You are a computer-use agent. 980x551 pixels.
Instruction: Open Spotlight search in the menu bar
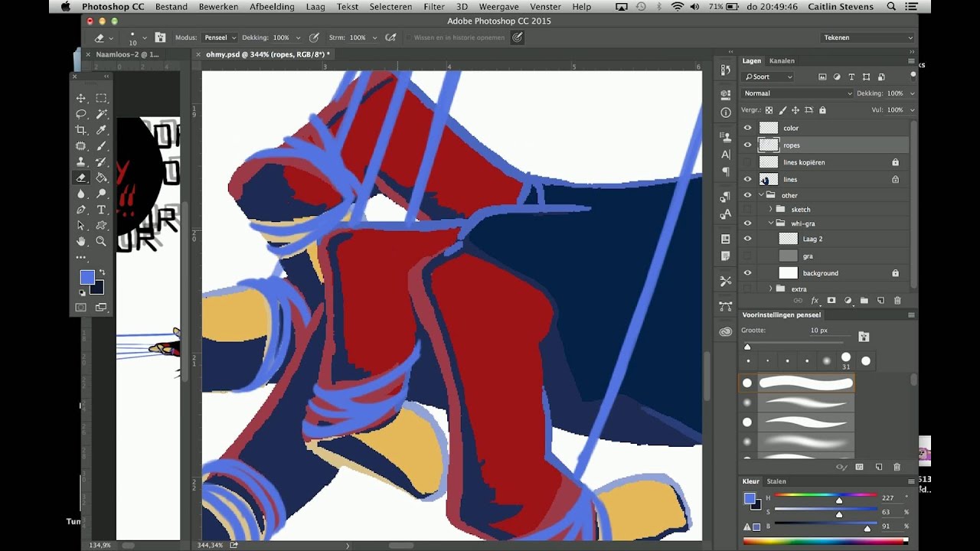click(891, 7)
